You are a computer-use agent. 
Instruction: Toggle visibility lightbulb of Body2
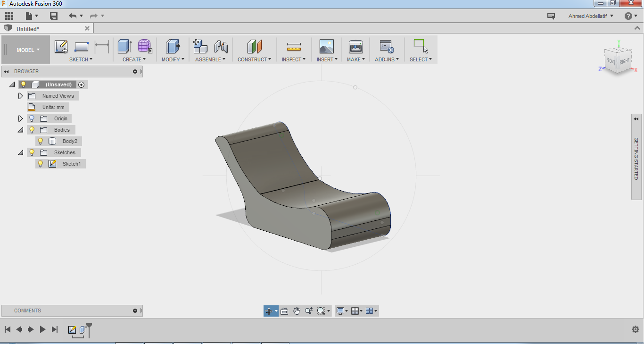click(x=41, y=141)
